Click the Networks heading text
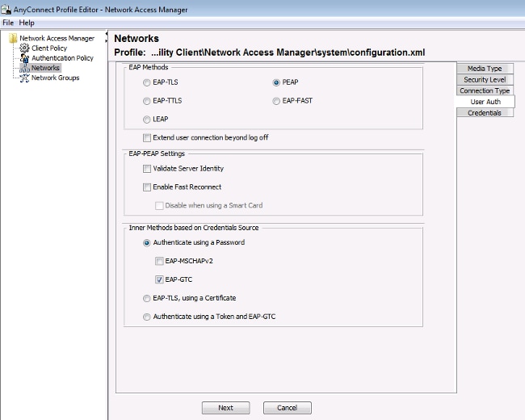This screenshot has width=525, height=420. tap(136, 39)
